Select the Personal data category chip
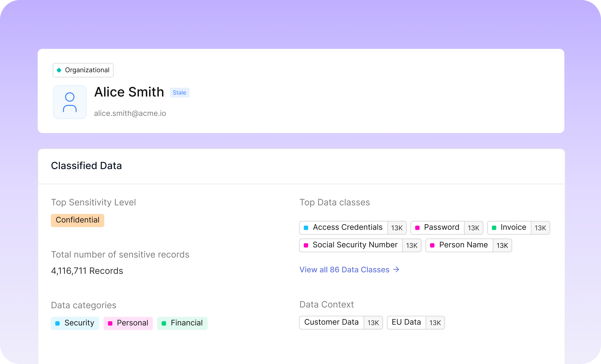Viewport: 601px width, 364px height. 128,323
